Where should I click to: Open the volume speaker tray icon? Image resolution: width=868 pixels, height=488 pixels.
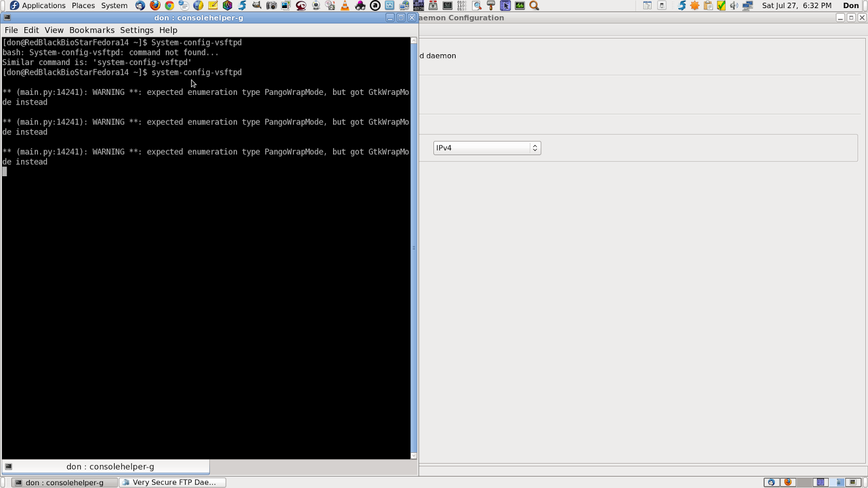tap(734, 5)
